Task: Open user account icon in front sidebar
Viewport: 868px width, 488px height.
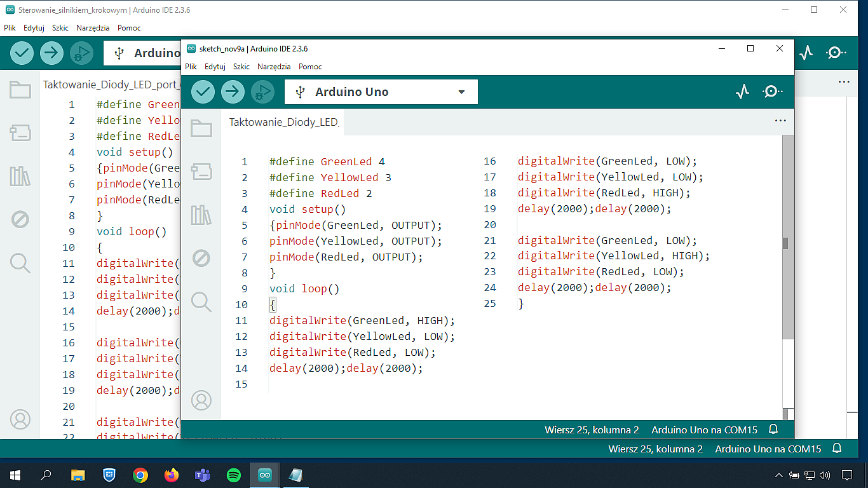Action: [201, 400]
